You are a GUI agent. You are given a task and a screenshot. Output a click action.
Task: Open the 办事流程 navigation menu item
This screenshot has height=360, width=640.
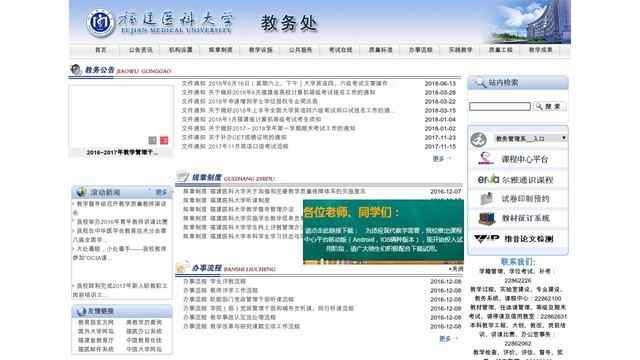tap(420, 50)
